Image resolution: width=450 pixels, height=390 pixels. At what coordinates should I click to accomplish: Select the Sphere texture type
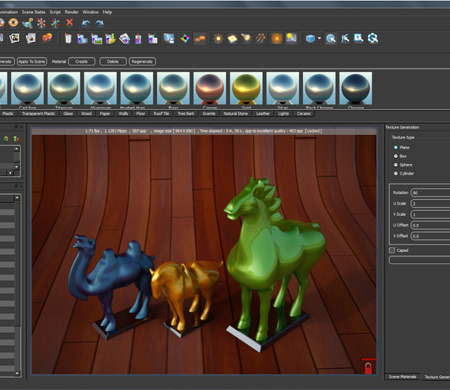pyautogui.click(x=396, y=165)
